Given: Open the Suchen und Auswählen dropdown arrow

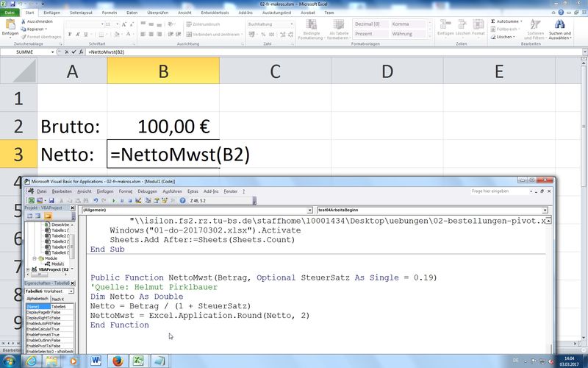Looking at the screenshot, I should (571, 38).
